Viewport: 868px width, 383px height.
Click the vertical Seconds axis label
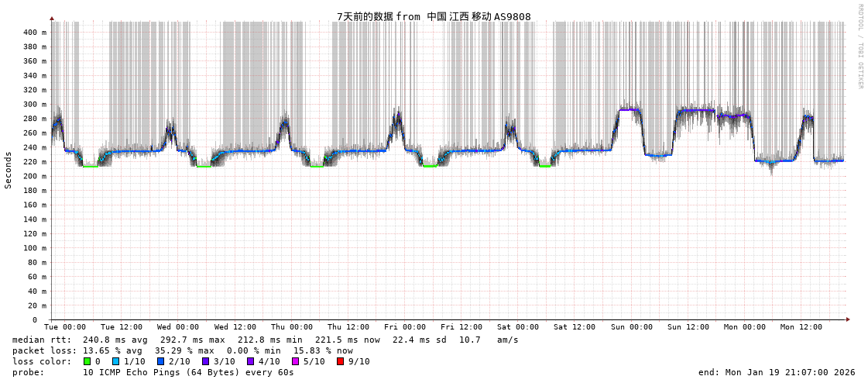[9, 170]
